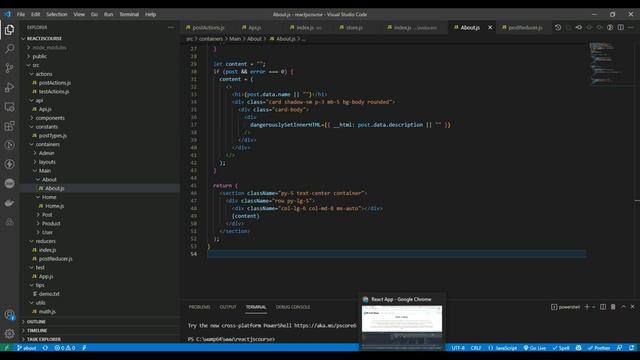
Task: Switch to the PROBLEMS panel tab
Action: pyautogui.click(x=200, y=307)
